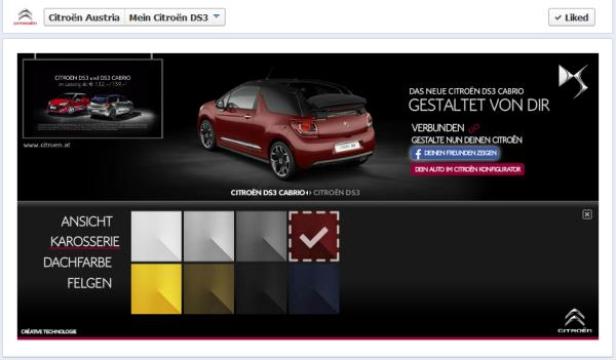Open the DS3 and DS3 Cabrio promo thumbnail
The image size is (616, 360).
point(93,98)
